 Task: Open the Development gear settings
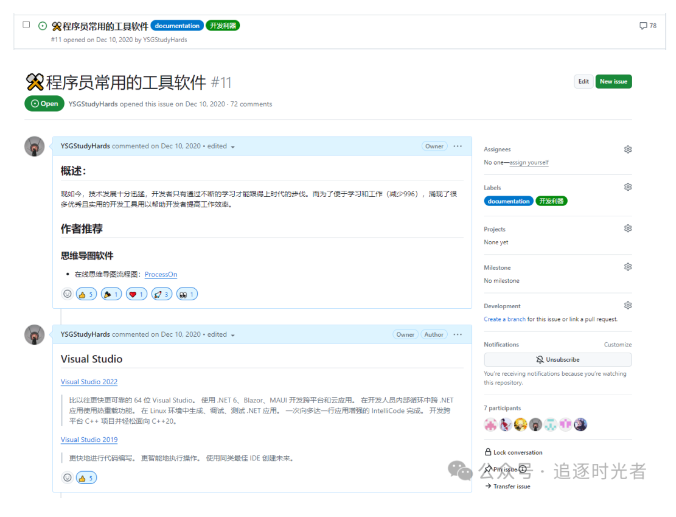[x=627, y=306]
